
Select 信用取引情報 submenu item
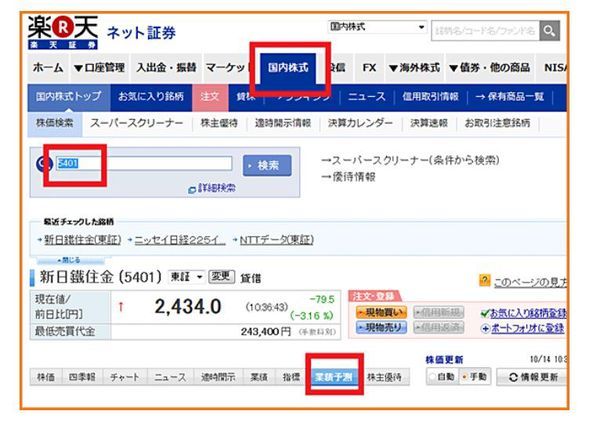coord(430,96)
